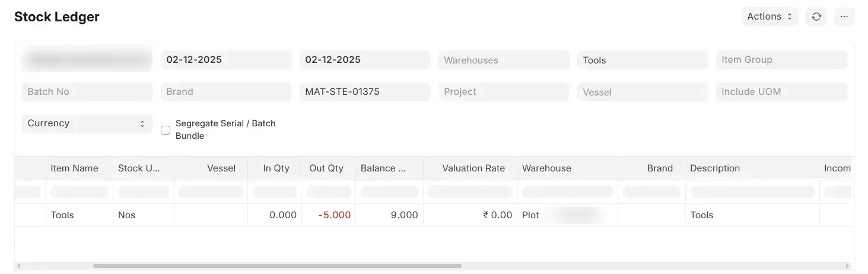Sort by the Valuation Rate column header
868x274 pixels.
click(x=473, y=168)
